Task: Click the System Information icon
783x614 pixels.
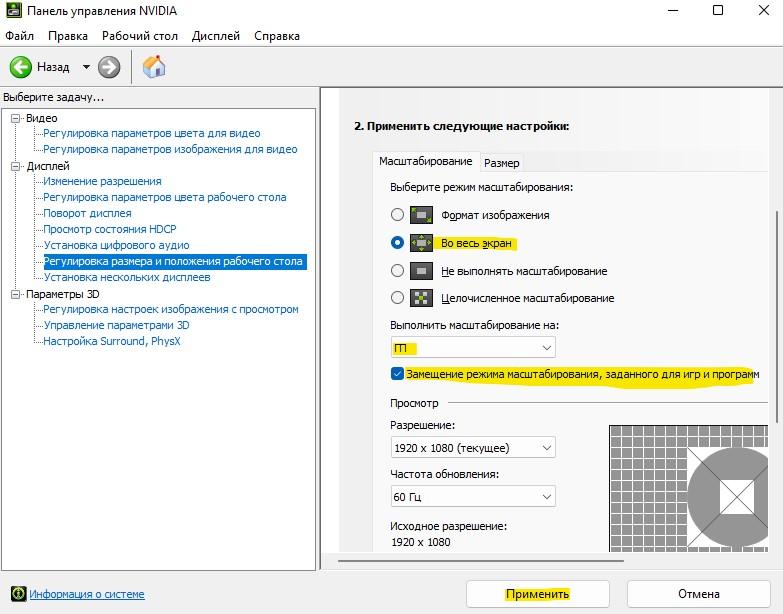Action: 18,594
